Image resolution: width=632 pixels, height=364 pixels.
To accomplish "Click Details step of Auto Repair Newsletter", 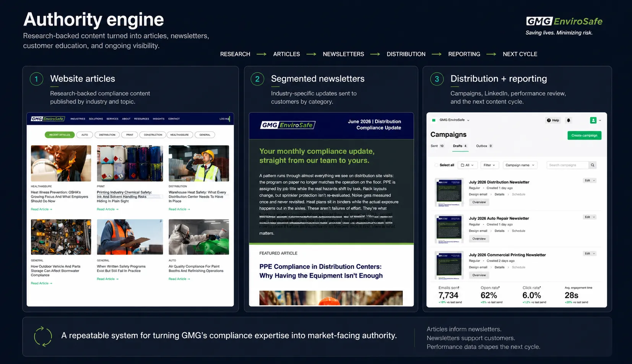I will pos(499,231).
